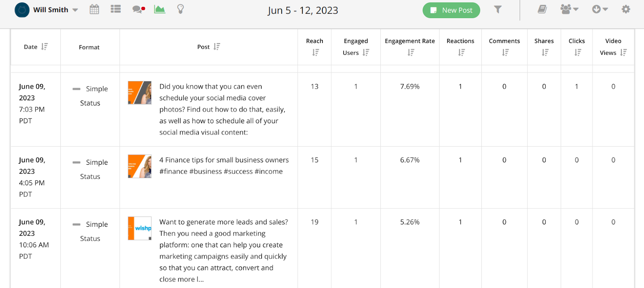The height and width of the screenshot is (288, 644).
Task: Switch to the list view icon
Action: pos(116,9)
